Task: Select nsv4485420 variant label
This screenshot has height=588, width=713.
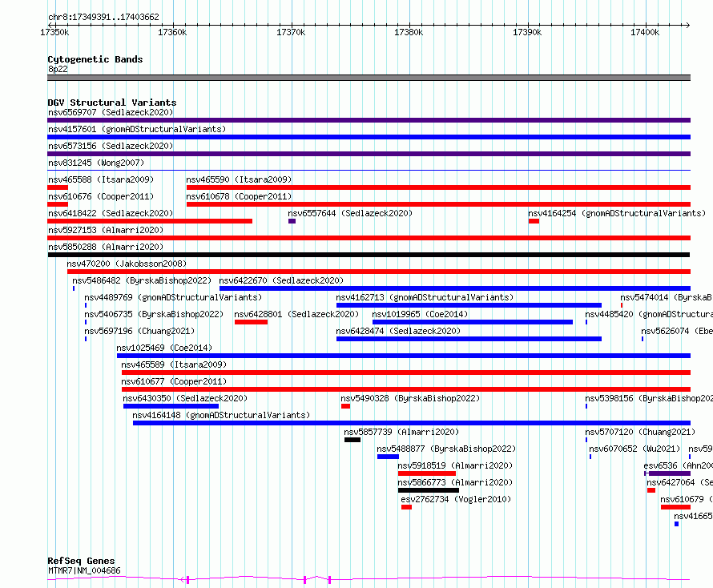Action: point(648,314)
